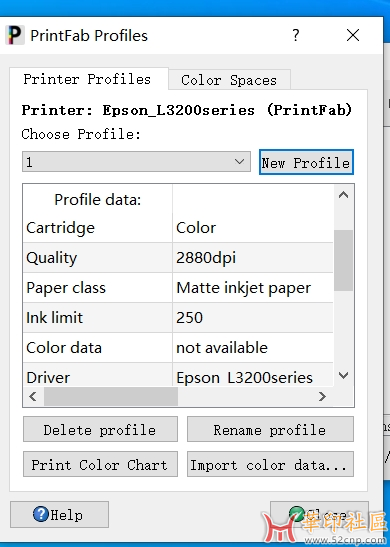This screenshot has width=390, height=547.
Task: Click the horizontal scrollbar thumb in profile table
Action: coord(111,396)
